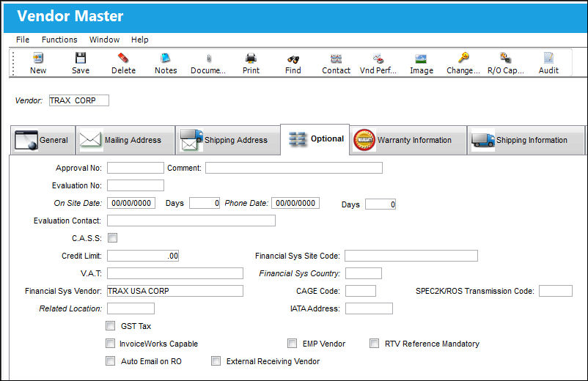Click the Financial Sys Site Code field

tap(411, 256)
